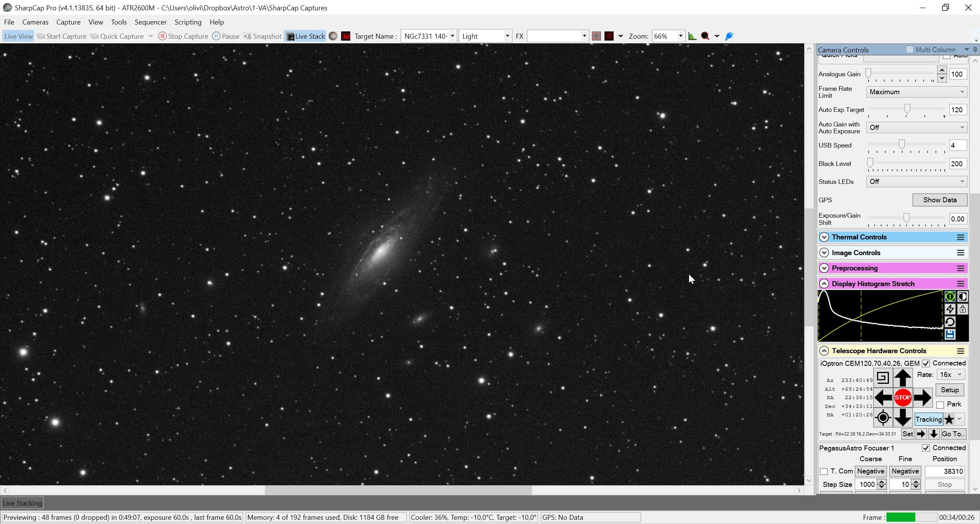Check the Park checkbox
Screen dimensions: 980x524
pos(940,405)
